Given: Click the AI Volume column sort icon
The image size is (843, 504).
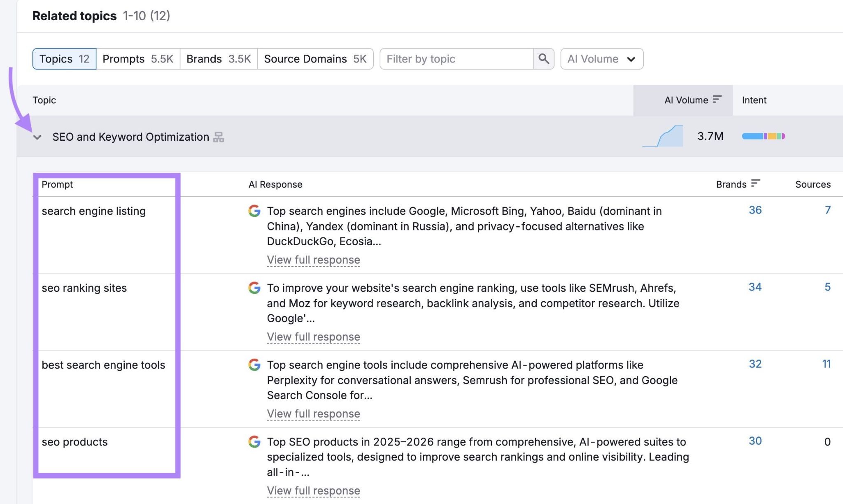Looking at the screenshot, I should pyautogui.click(x=717, y=99).
